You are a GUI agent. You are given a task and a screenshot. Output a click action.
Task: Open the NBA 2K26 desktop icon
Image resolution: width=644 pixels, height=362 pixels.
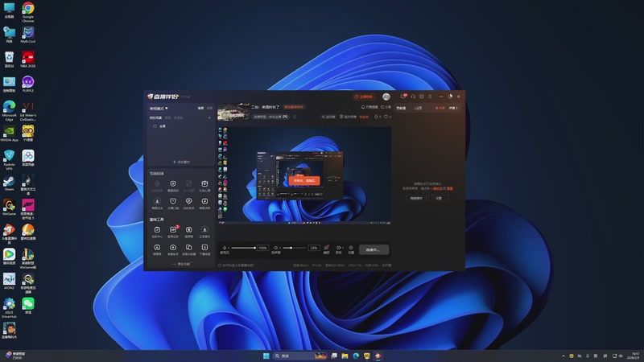[28, 60]
